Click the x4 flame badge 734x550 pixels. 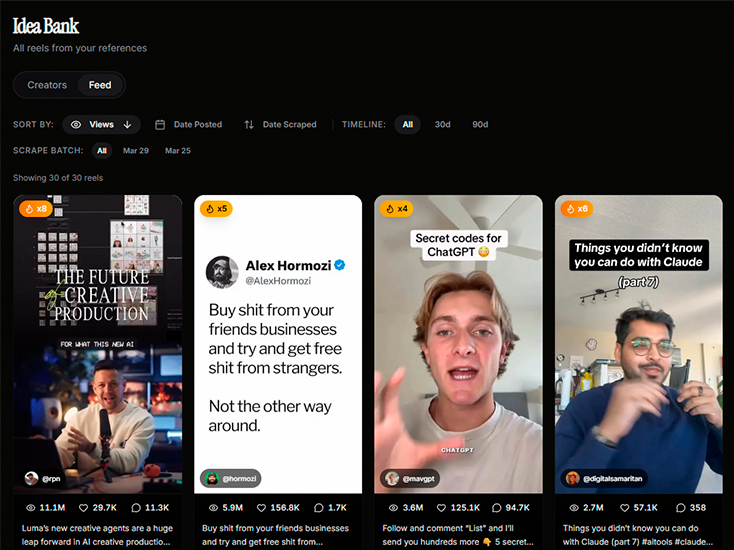[x=396, y=209]
